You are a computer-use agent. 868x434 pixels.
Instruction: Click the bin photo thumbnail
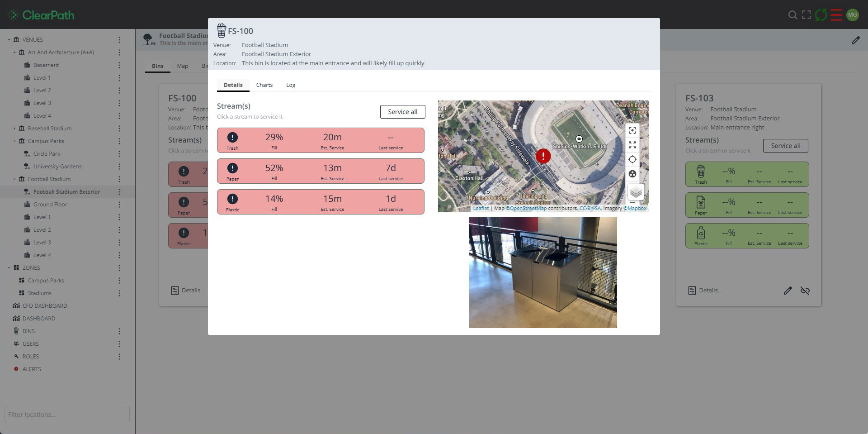tap(543, 272)
